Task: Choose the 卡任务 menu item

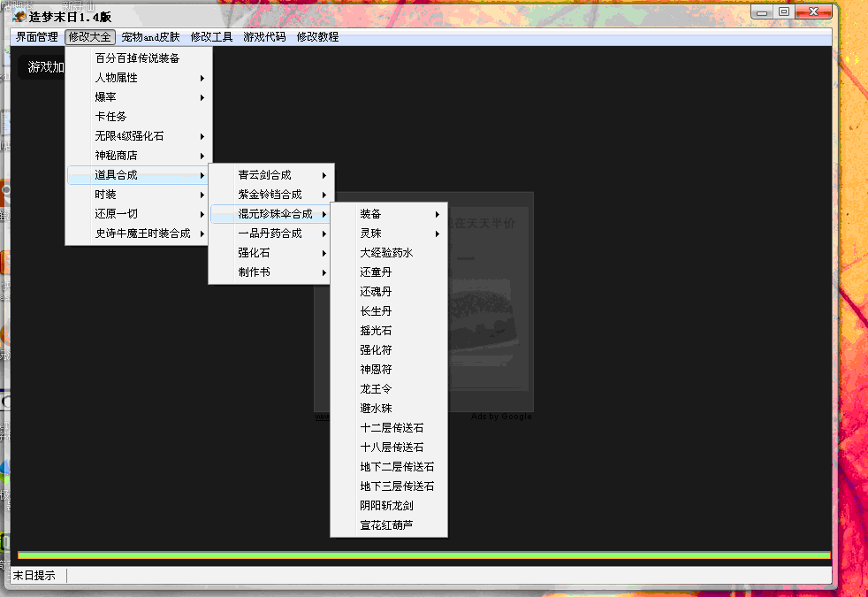Action: [x=111, y=117]
